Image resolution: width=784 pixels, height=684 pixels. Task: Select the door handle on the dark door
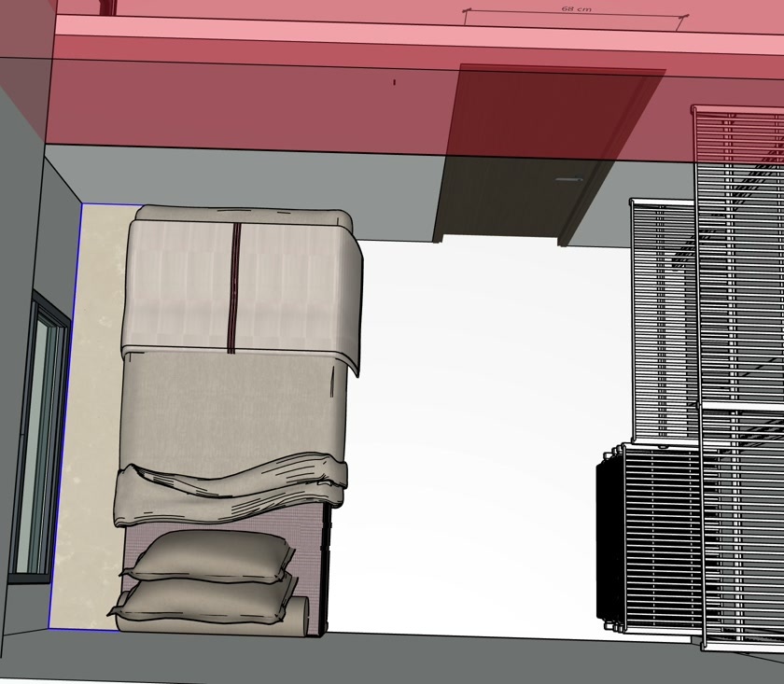569,179
